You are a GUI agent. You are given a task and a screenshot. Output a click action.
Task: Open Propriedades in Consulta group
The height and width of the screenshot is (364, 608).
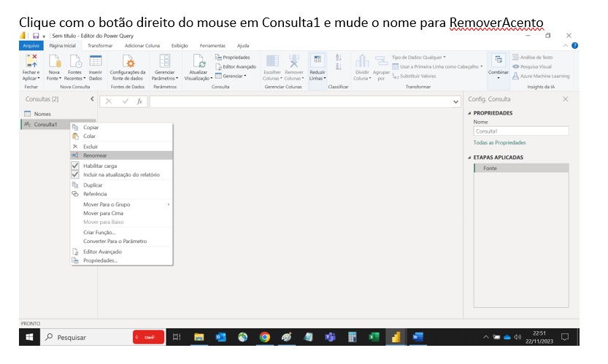click(x=233, y=58)
